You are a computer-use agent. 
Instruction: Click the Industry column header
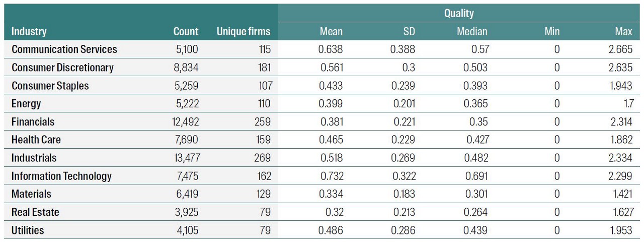(x=29, y=31)
